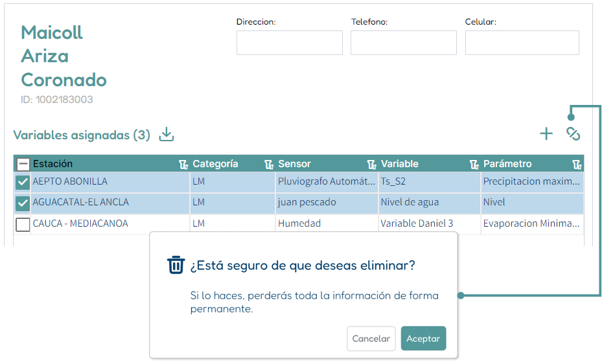Uncheck the AGUACATAL-EL ANCLA row checkbox
604x364 pixels.
pos(23,203)
